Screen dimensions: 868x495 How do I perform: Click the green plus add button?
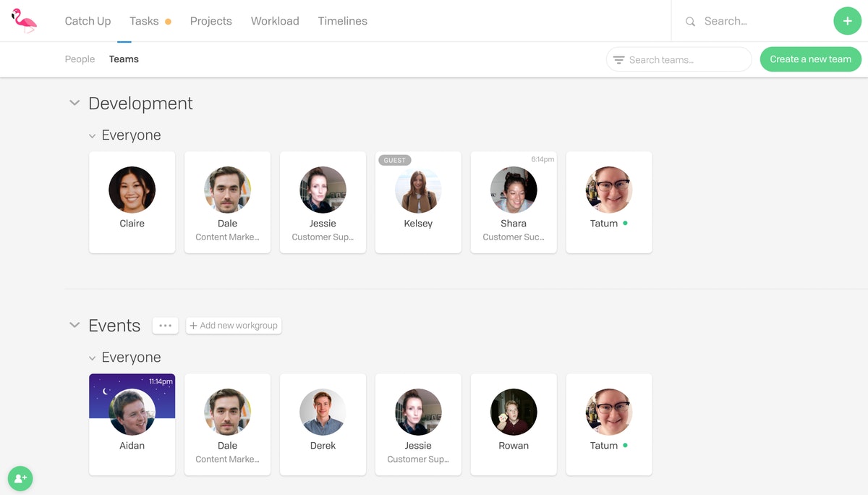pyautogui.click(x=847, y=21)
